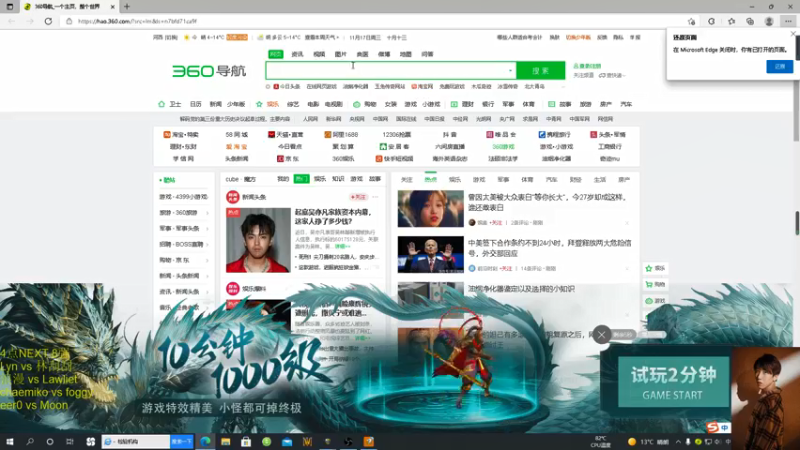
Task: Click the 试玩2分钟 GAME START button
Action: [673, 382]
